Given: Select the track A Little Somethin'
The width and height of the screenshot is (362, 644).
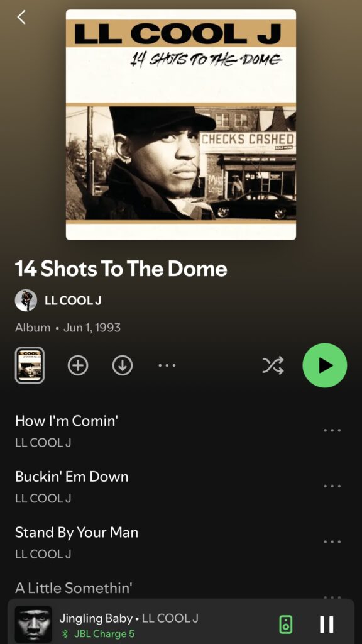Looking at the screenshot, I should pyautogui.click(x=74, y=588).
